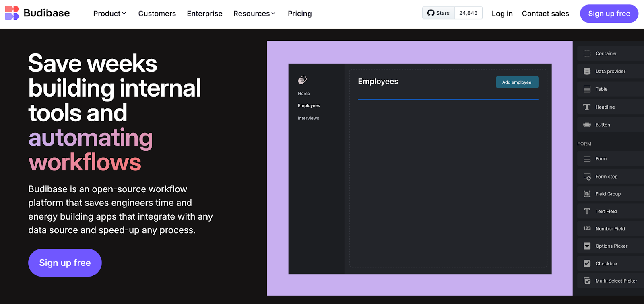The image size is (644, 304).
Task: Click the Log in link
Action: tap(502, 14)
